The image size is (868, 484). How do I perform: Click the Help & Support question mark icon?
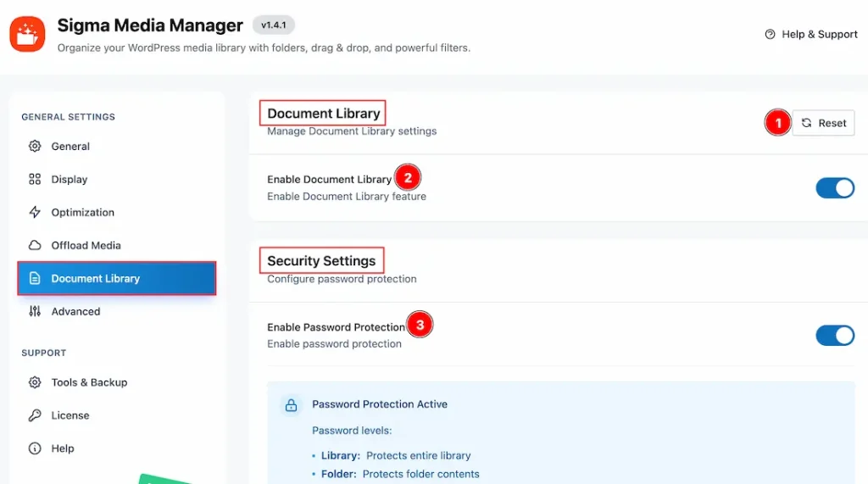770,35
